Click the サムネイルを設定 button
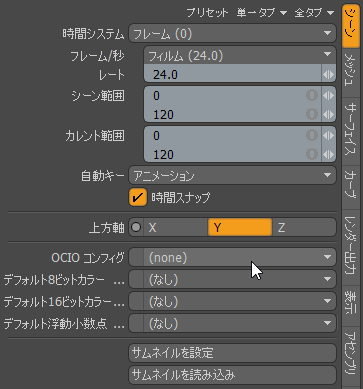The width and height of the screenshot is (363, 389). (x=232, y=353)
